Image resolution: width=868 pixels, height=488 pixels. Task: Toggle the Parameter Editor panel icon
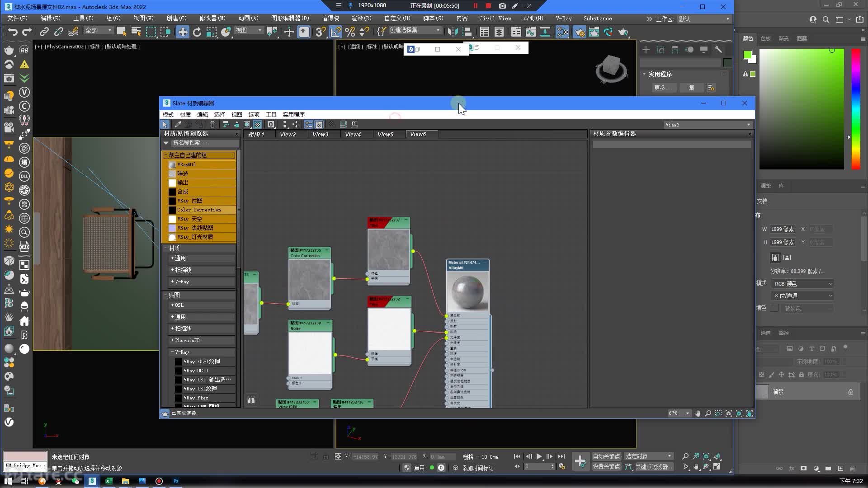pyautogui.click(x=319, y=124)
